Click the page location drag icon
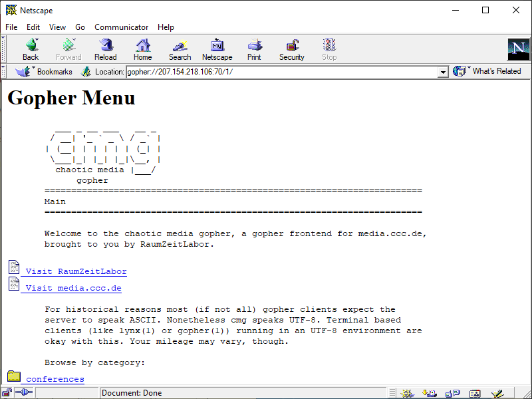 (86, 72)
